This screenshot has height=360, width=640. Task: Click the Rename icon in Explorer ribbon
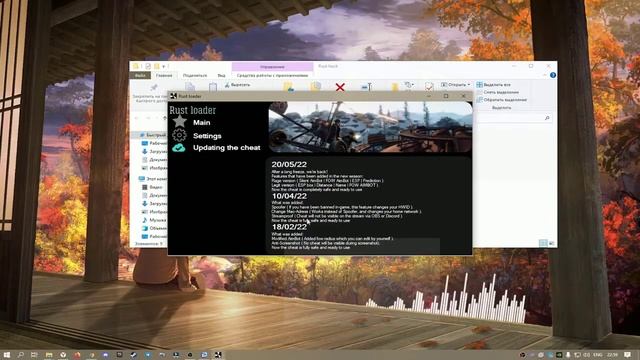pos(367,87)
